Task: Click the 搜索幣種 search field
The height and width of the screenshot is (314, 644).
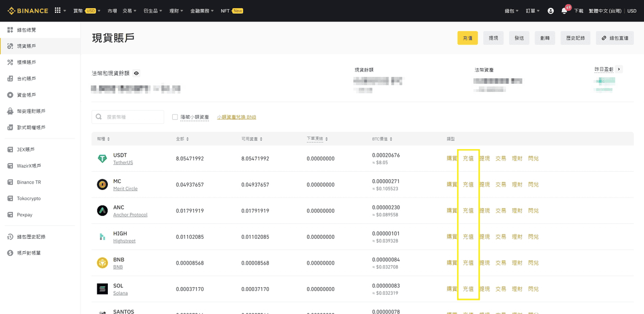Action: pos(128,117)
